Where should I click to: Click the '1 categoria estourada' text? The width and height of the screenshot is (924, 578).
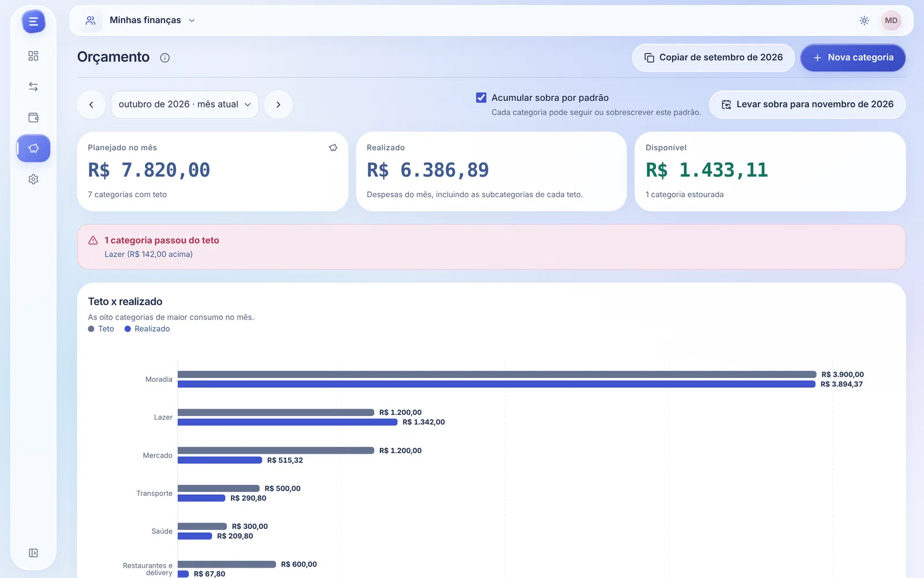(684, 195)
